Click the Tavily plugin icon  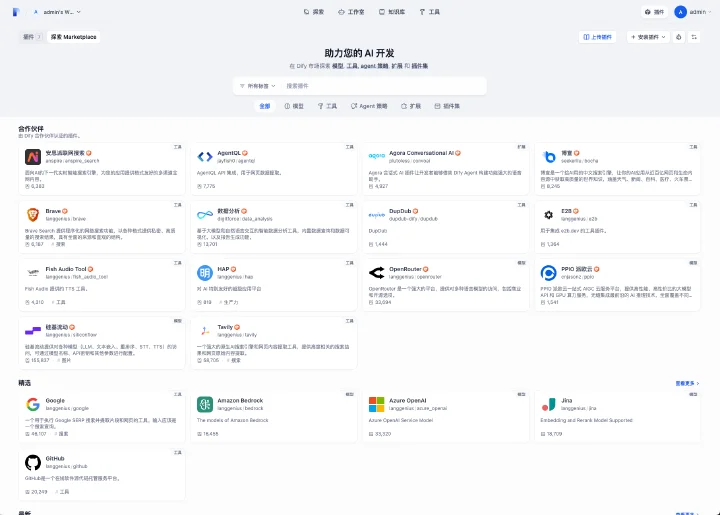point(205,331)
